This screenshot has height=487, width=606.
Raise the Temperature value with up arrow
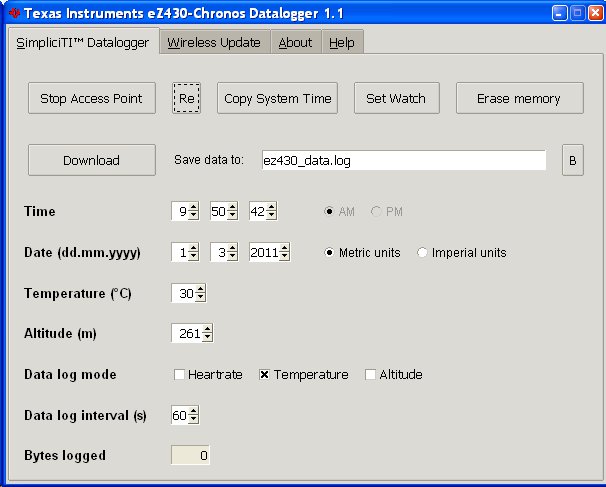pos(200,289)
